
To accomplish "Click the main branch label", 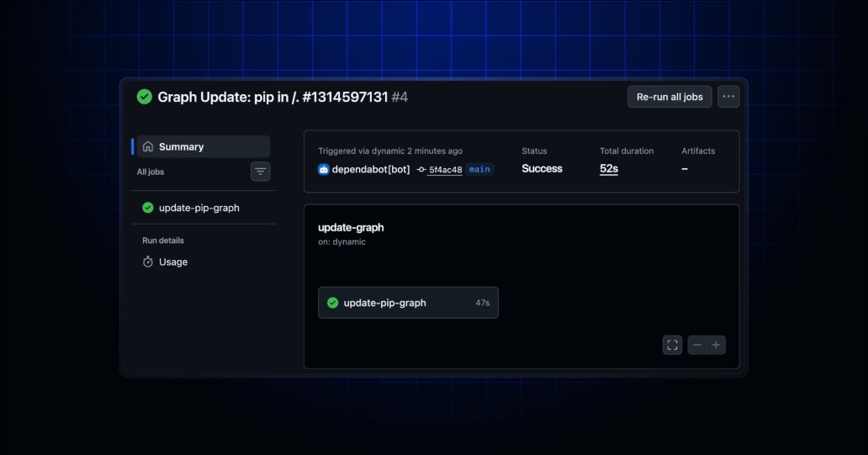I will [x=479, y=169].
